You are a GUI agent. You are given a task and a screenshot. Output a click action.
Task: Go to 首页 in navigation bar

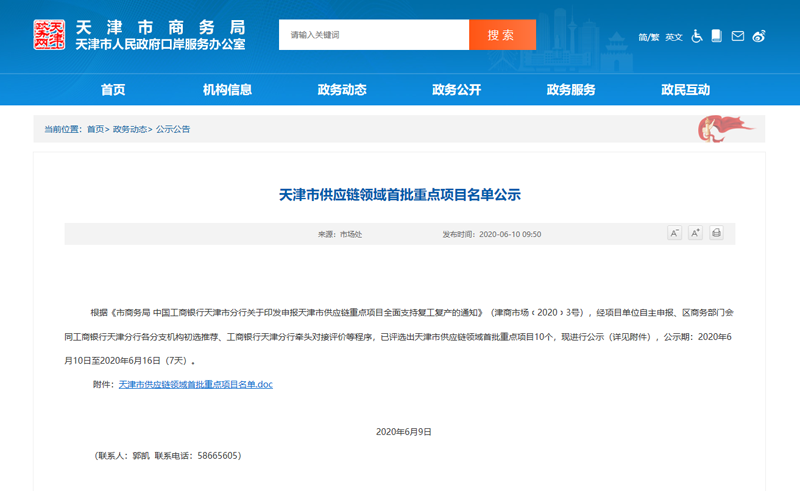113,90
